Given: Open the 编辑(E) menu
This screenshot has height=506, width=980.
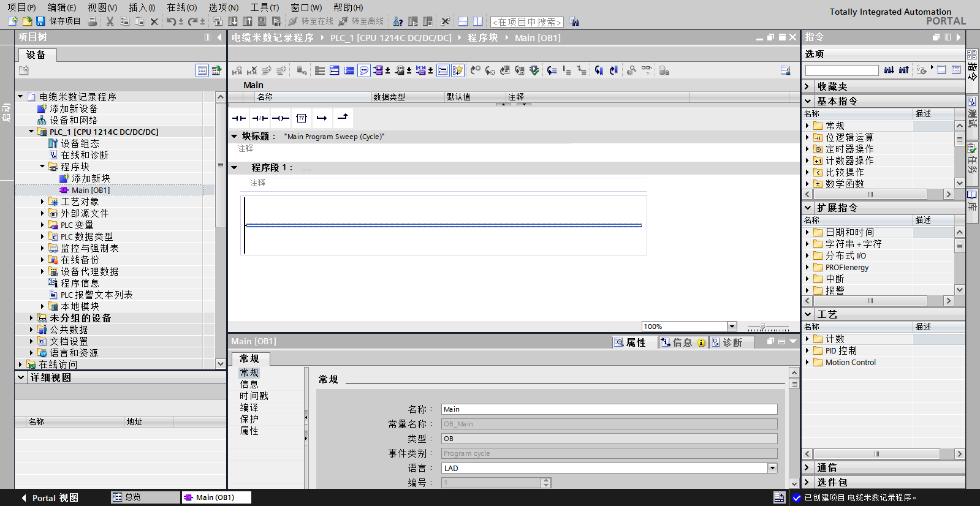Looking at the screenshot, I should point(62,7).
